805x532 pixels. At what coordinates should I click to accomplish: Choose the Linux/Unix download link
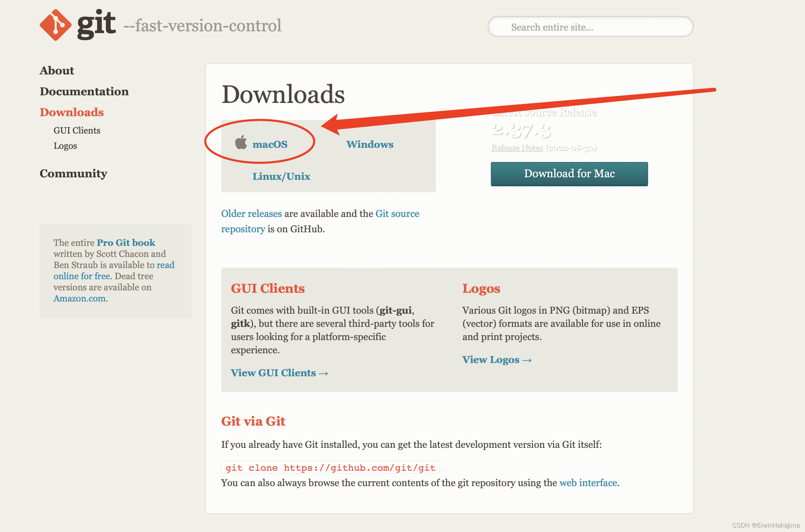pos(281,176)
